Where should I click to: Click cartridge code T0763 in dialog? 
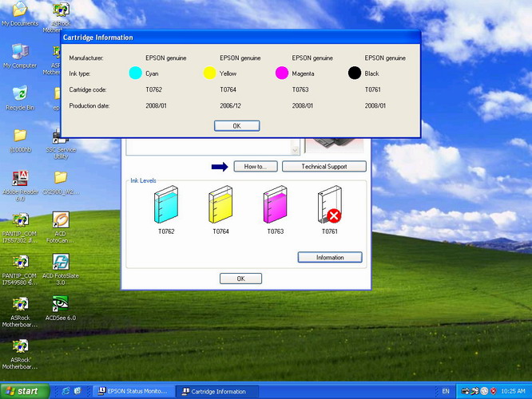(300, 89)
